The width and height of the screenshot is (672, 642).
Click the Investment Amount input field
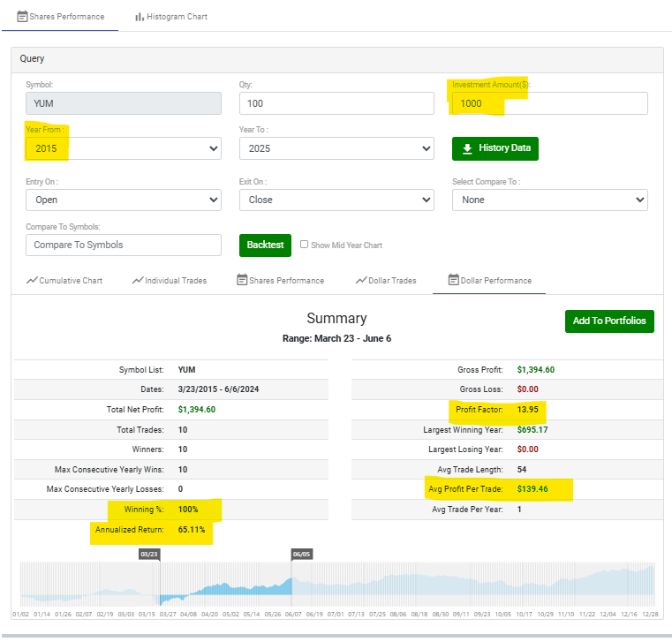550,103
